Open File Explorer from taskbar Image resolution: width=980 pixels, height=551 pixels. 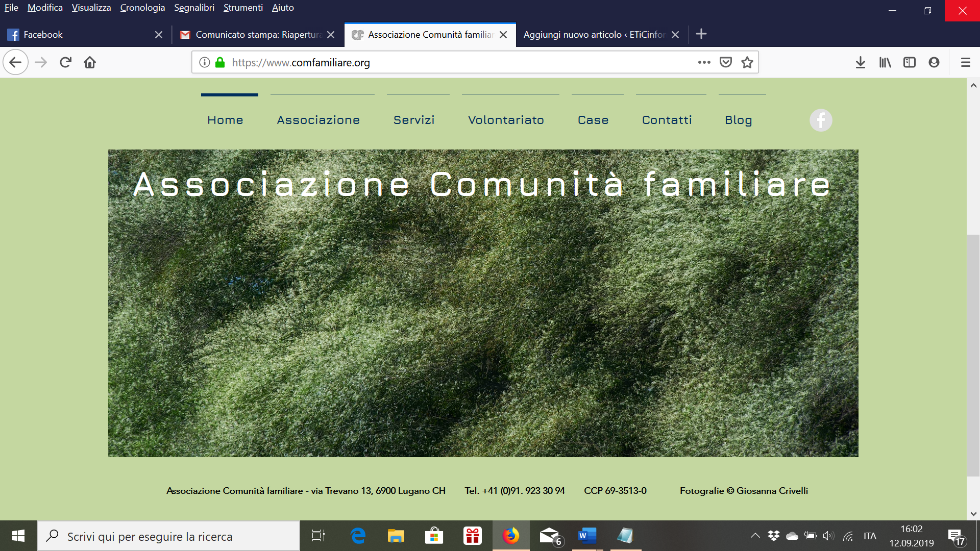(x=396, y=536)
